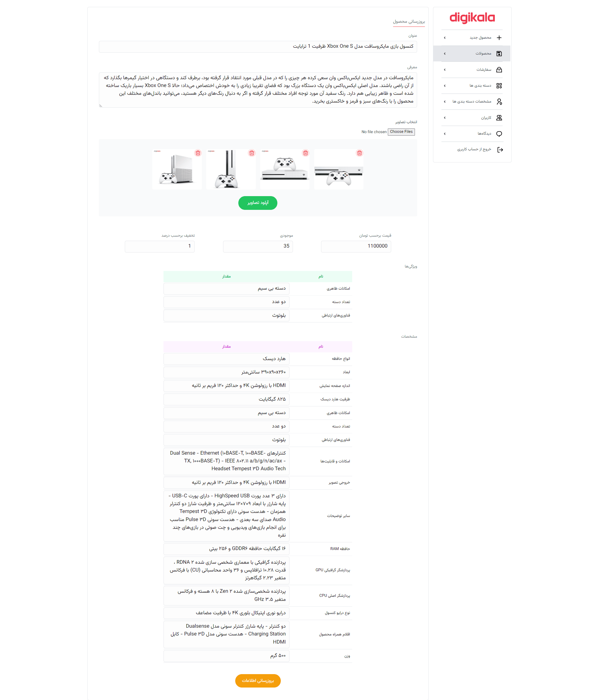Click اقلام همراه محصول value field

226,635
